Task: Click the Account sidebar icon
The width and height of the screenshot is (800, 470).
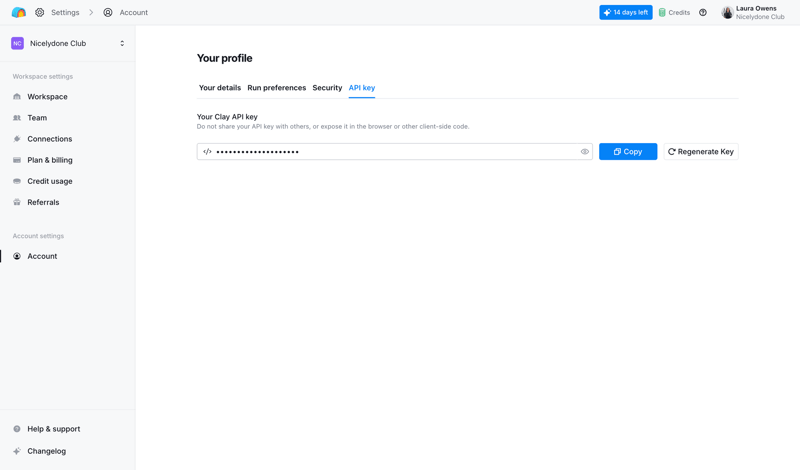Action: 17,256
